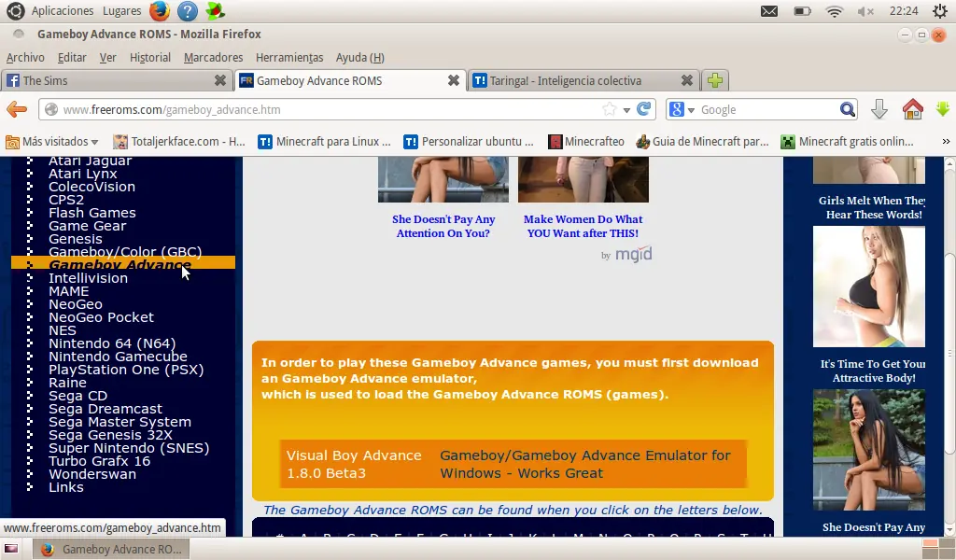
Task: Download Visual Boy Advance 1.8.0 Beta3
Action: click(x=354, y=464)
